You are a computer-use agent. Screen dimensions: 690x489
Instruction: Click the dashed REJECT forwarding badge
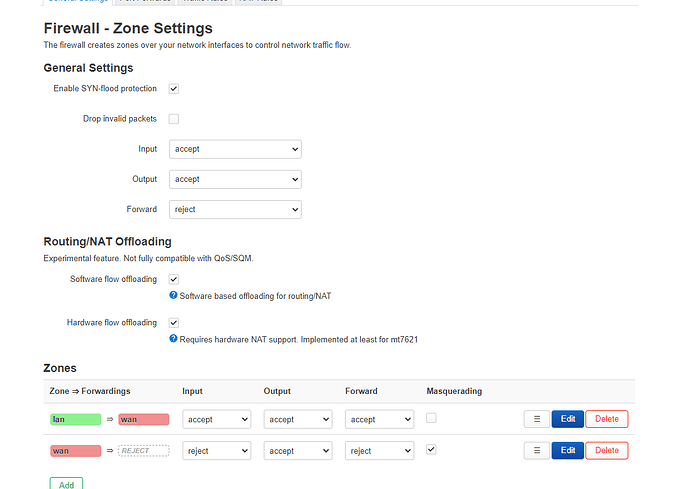pos(143,451)
